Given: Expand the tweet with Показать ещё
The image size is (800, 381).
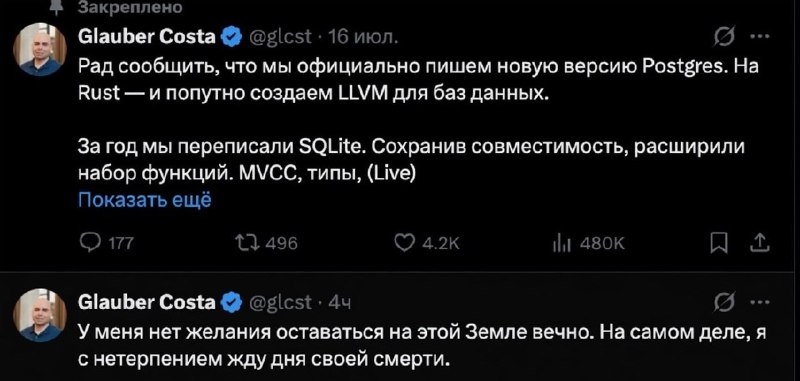Looking at the screenshot, I should (144, 200).
